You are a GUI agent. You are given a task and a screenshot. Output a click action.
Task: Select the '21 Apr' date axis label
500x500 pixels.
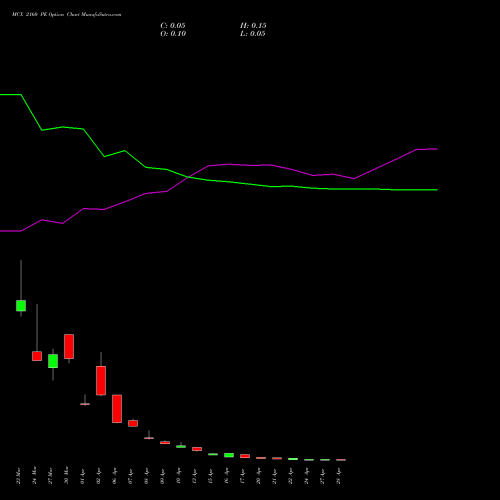tap(274, 476)
